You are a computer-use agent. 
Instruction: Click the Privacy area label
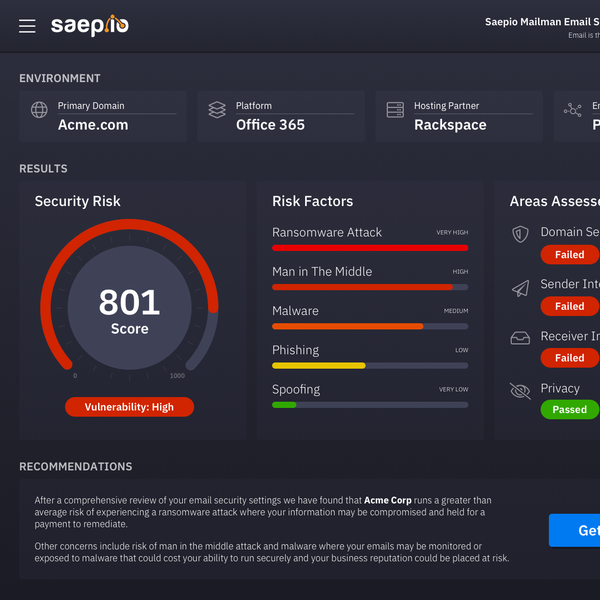pyautogui.click(x=560, y=388)
